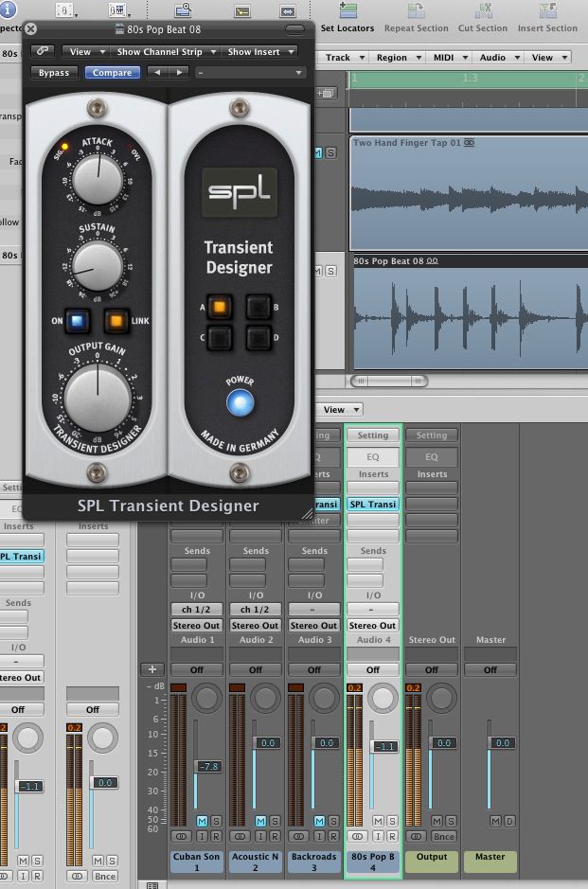Enable input monitoring (I) on Backroads channel
The width and height of the screenshot is (588, 889).
[x=319, y=836]
